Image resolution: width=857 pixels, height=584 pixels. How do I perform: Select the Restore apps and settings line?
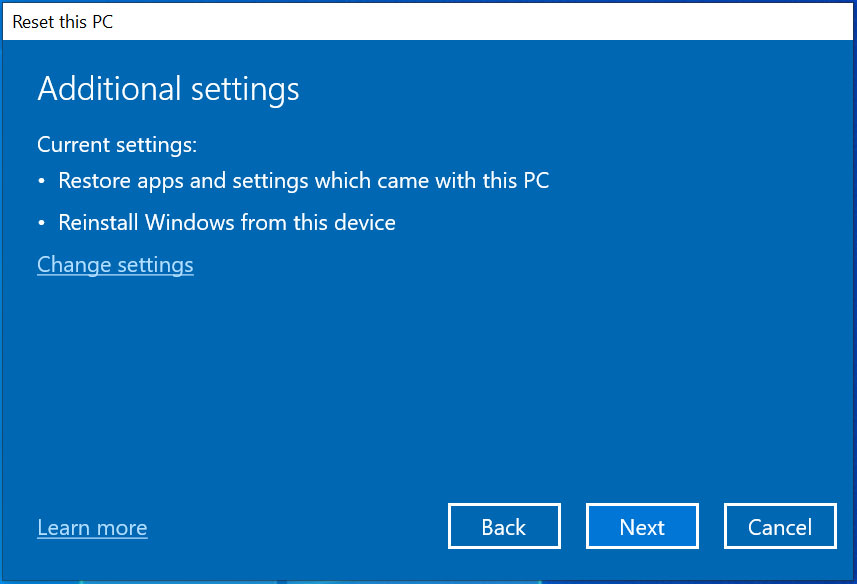tap(304, 181)
